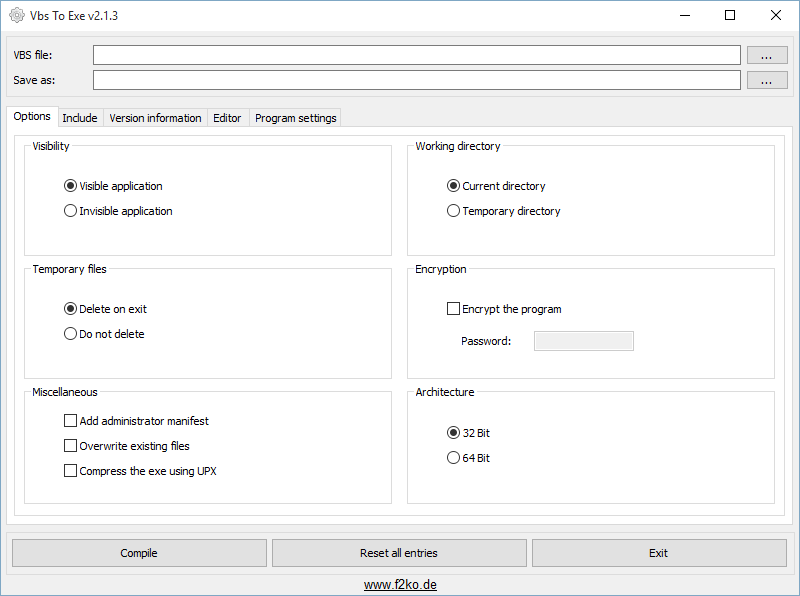Viewport: 800px width, 596px height.
Task: Check Add administrator manifest
Action: [x=71, y=421]
